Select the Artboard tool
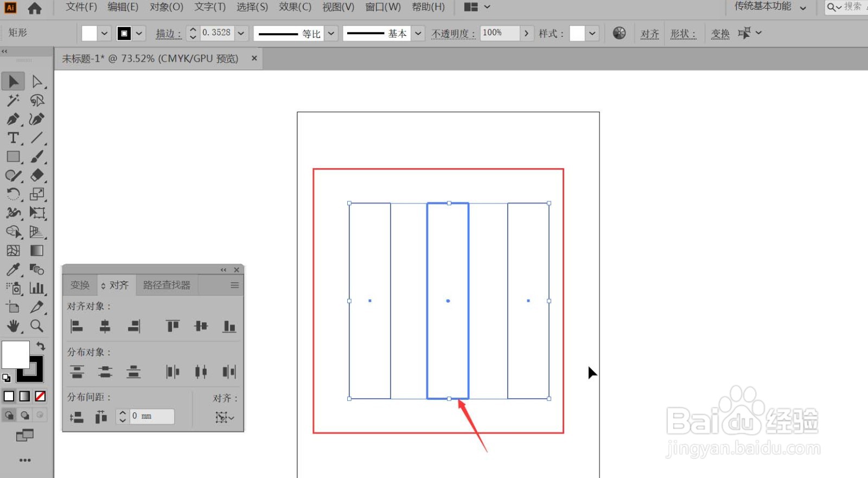This screenshot has width=868, height=478. pyautogui.click(x=13, y=307)
